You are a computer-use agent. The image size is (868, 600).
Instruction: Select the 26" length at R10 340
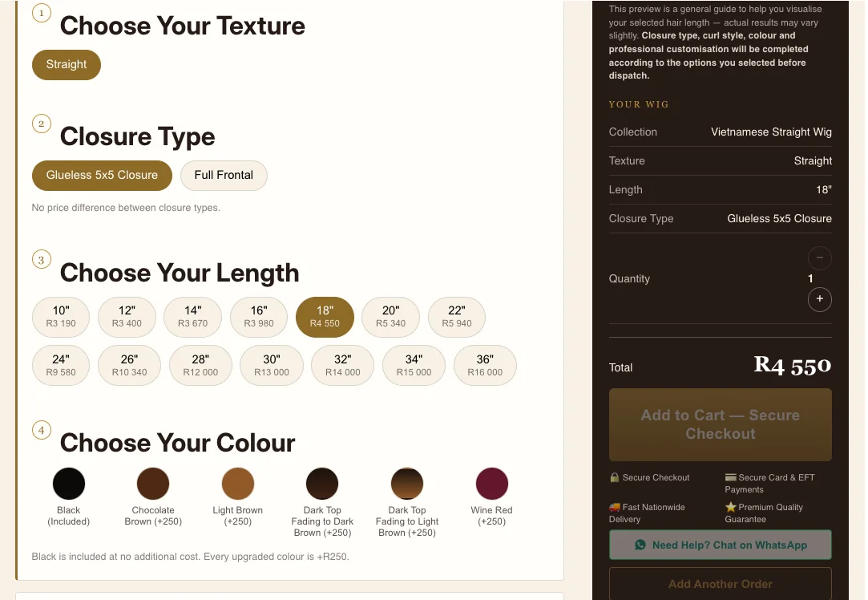point(130,366)
